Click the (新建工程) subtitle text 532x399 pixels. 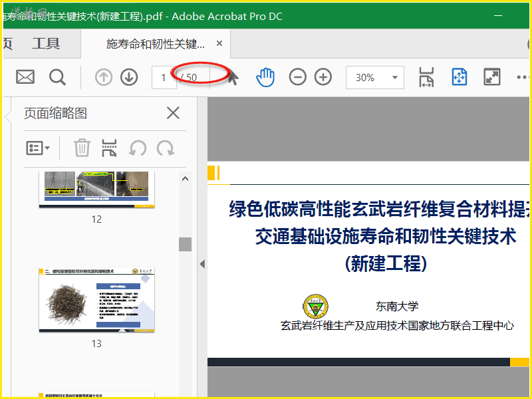click(x=386, y=263)
